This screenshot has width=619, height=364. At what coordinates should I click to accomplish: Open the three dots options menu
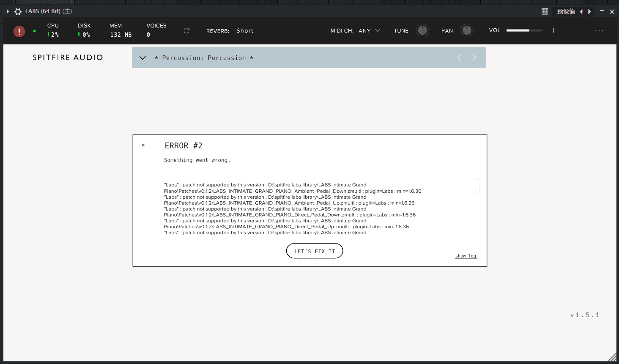tap(599, 31)
